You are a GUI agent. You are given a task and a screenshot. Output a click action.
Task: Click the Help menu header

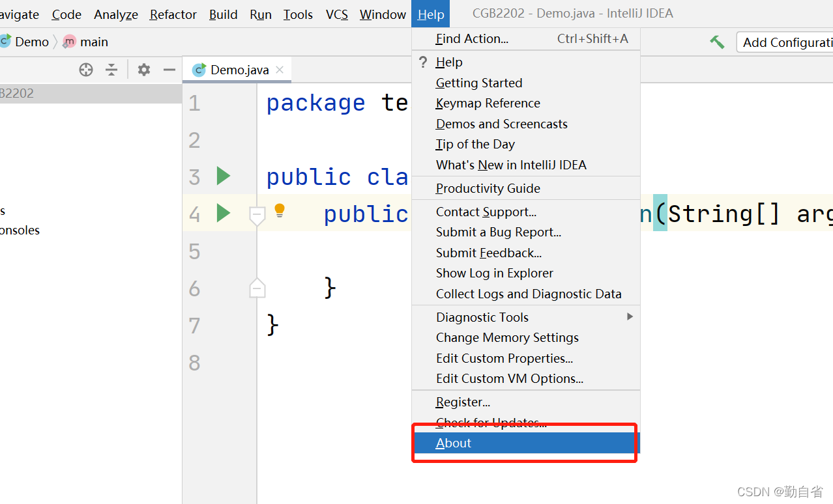[x=431, y=14]
